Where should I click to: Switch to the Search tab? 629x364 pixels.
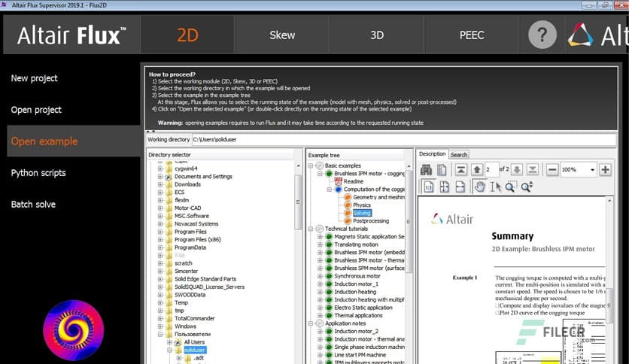pos(459,154)
